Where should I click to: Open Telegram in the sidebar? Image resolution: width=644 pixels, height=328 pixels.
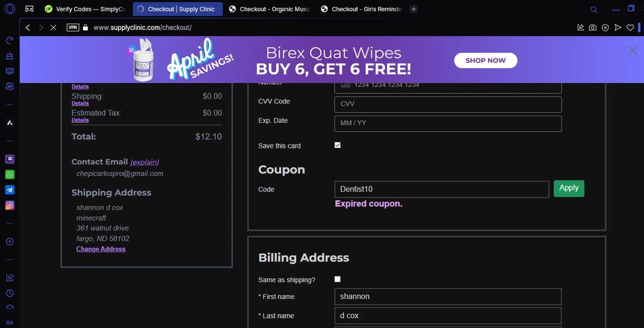[10, 190]
